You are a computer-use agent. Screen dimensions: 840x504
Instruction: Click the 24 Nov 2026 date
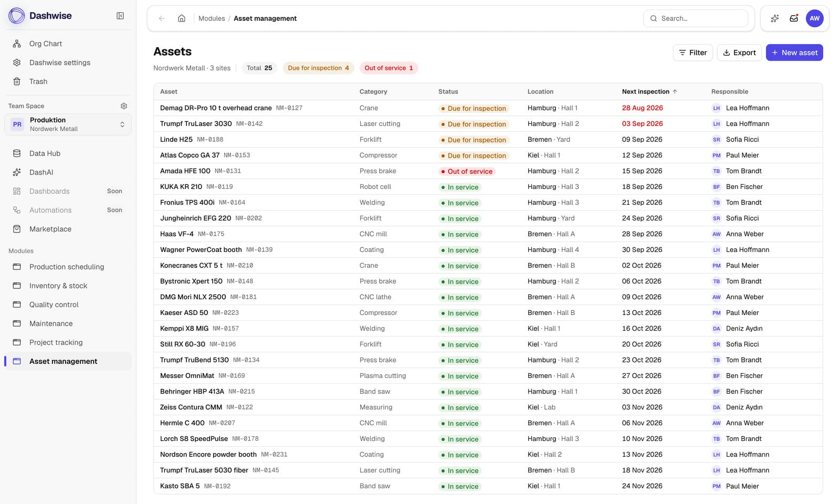[642, 486]
